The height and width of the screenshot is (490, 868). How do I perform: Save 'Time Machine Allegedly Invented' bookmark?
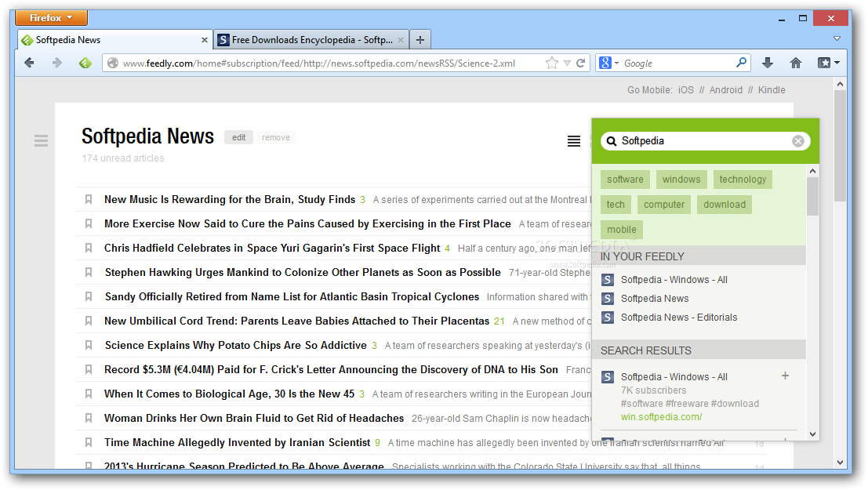pyautogui.click(x=89, y=442)
